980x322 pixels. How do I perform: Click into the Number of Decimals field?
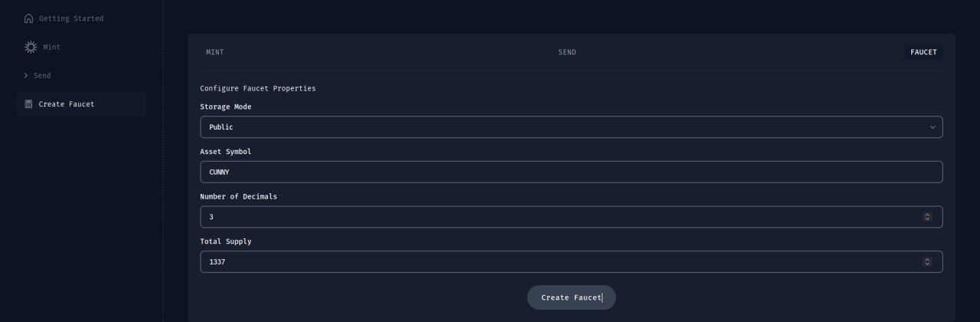pos(571,217)
